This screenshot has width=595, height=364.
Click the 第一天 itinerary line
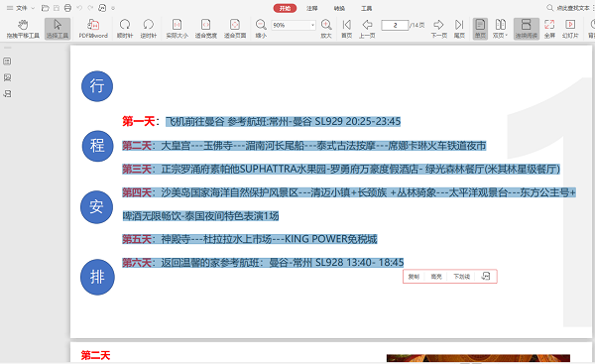262,121
